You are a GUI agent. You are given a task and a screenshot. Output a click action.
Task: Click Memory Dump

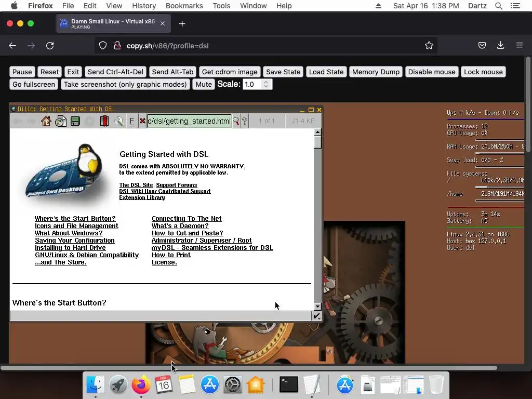[376, 72]
